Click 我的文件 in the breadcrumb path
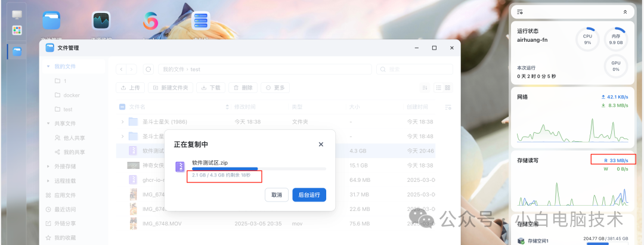The image size is (644, 245). (174, 69)
